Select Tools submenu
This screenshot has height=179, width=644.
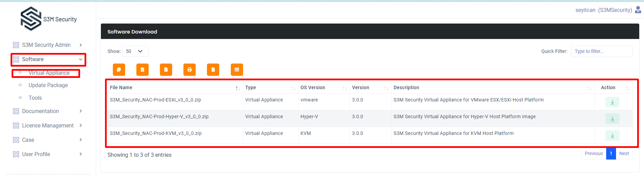35,98
